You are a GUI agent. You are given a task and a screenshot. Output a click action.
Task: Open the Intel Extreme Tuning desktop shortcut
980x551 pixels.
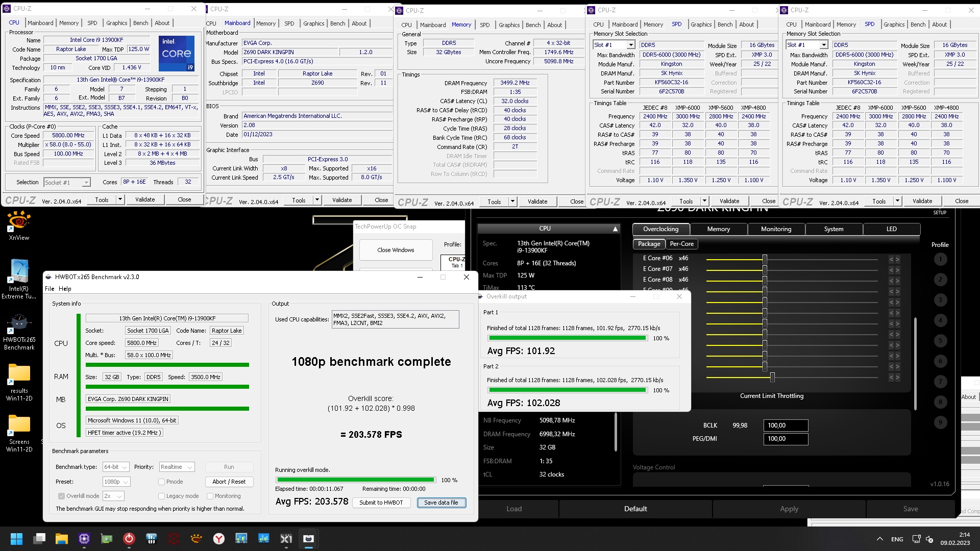point(19,279)
